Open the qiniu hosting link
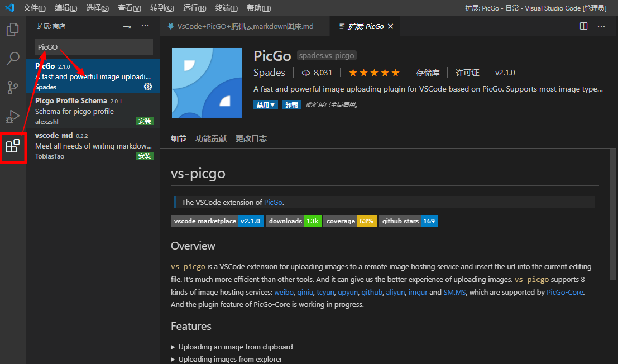This screenshot has height=364, width=618. (305, 293)
